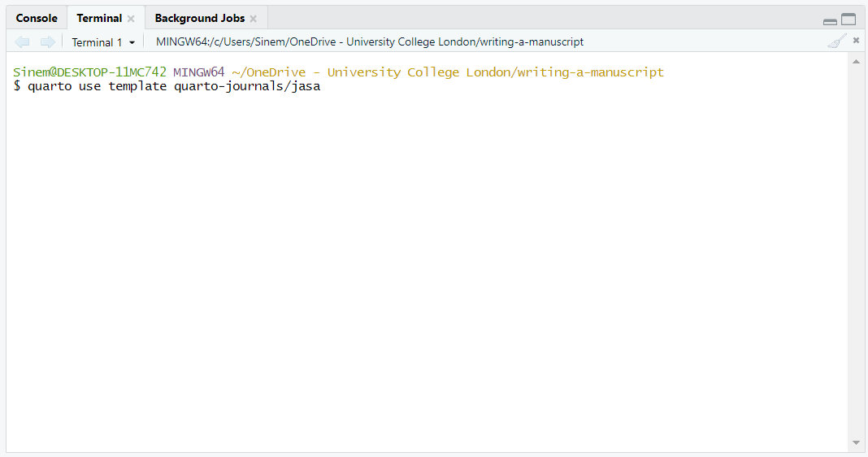Switch to the Console tab
Viewport: 868px width, 457px height.
pyautogui.click(x=37, y=18)
